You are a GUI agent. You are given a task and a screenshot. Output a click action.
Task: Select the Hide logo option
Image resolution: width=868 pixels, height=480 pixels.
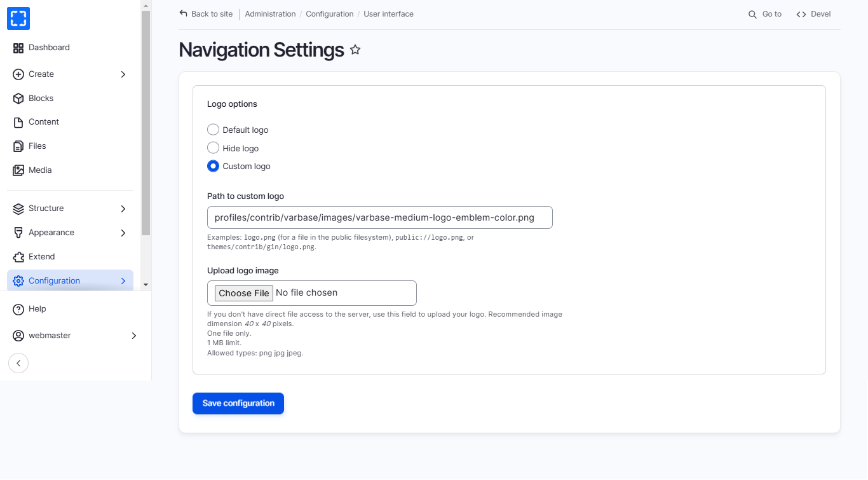[x=214, y=148]
